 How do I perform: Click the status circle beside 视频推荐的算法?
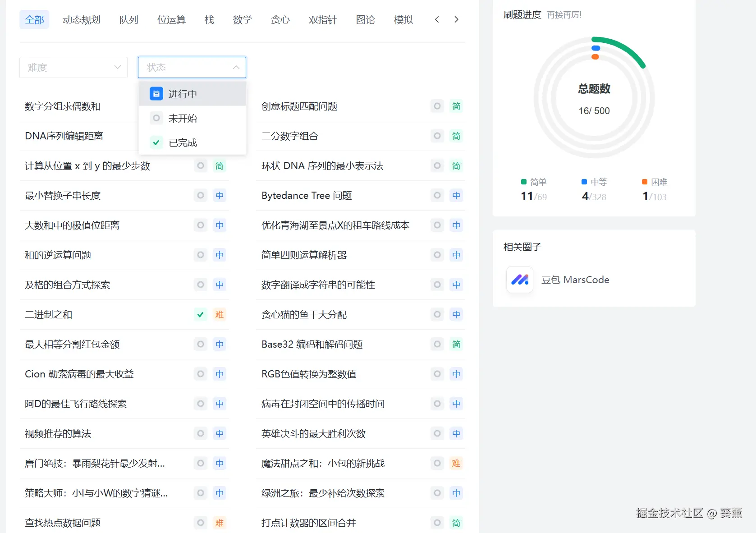point(200,433)
